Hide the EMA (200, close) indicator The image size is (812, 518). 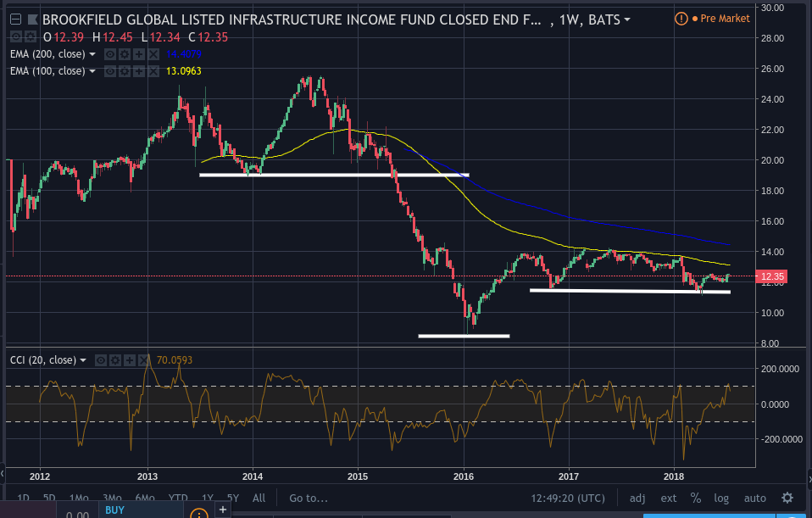click(x=110, y=54)
